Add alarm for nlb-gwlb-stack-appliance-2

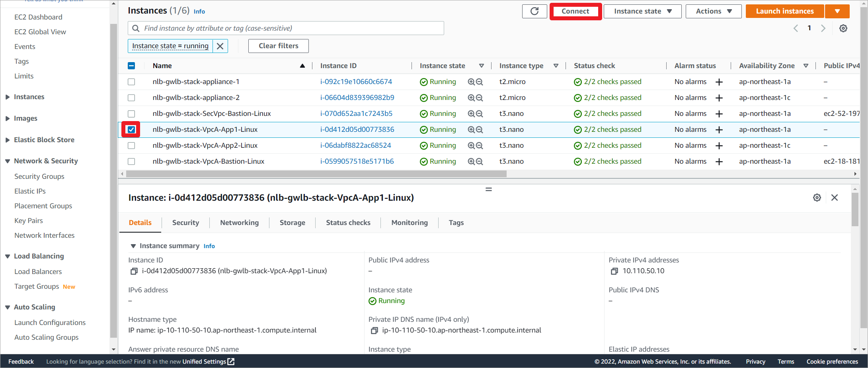pos(719,98)
